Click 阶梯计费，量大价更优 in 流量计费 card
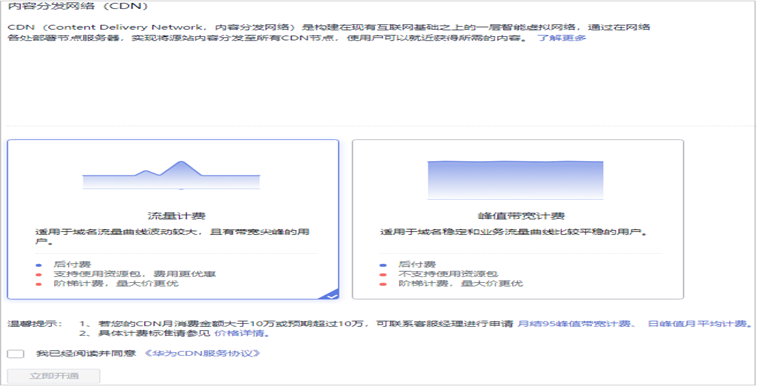This screenshot has width=758, height=386. pyautogui.click(x=116, y=283)
